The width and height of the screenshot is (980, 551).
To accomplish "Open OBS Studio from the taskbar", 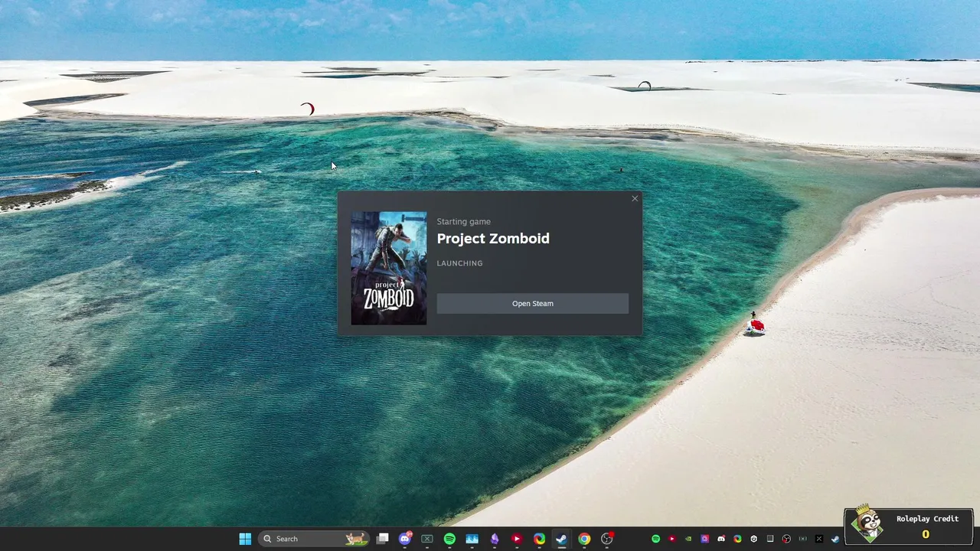I will (x=607, y=539).
